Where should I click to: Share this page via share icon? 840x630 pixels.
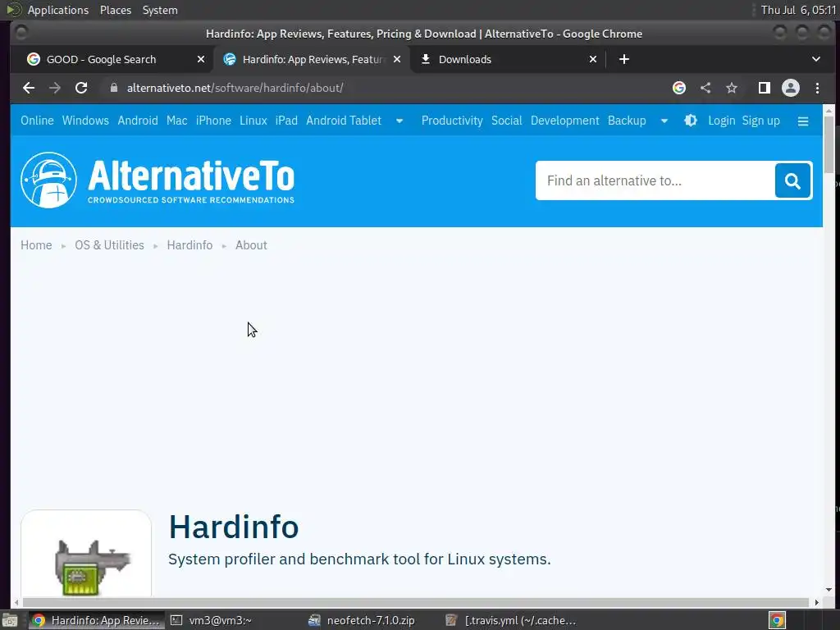[705, 88]
